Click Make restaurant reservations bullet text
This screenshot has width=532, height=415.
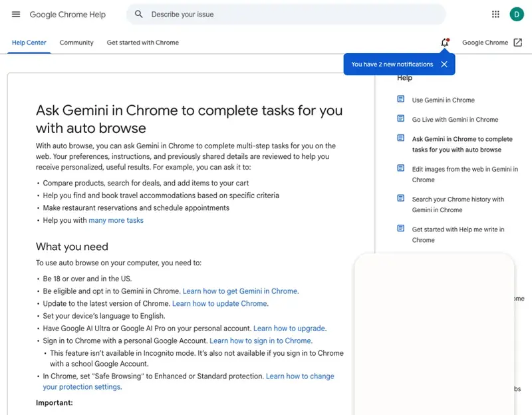pyautogui.click(x=136, y=207)
